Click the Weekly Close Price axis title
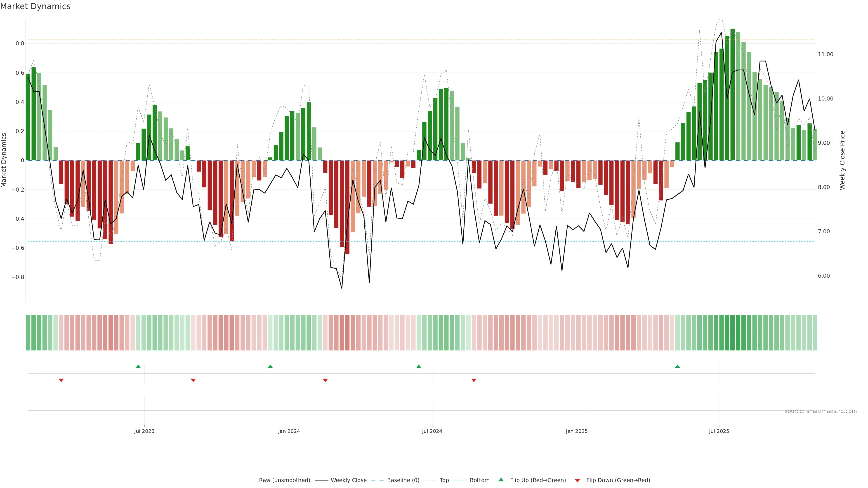This screenshot has width=868, height=488. (842, 160)
